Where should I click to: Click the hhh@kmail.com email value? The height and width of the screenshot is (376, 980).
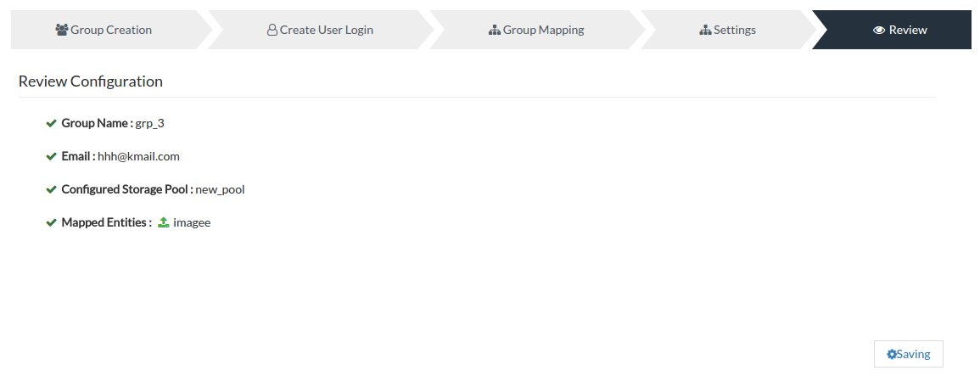point(139,156)
